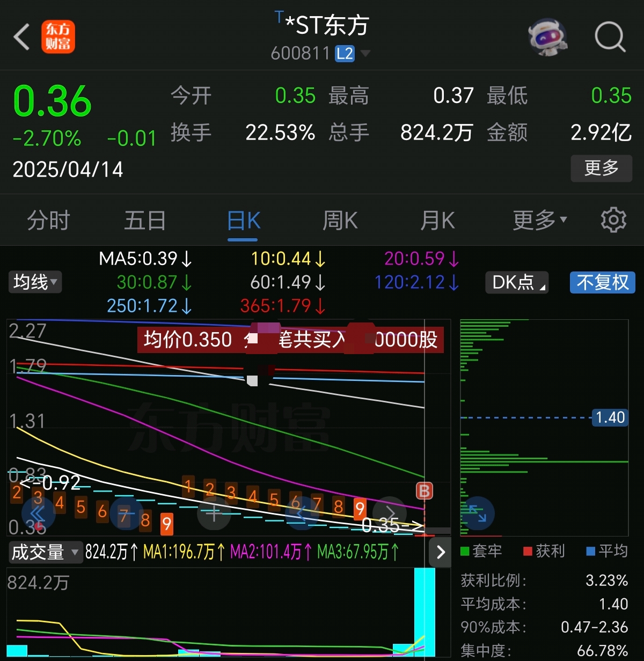
Task: Open the 更多 chart period dropdown
Action: tap(539, 220)
